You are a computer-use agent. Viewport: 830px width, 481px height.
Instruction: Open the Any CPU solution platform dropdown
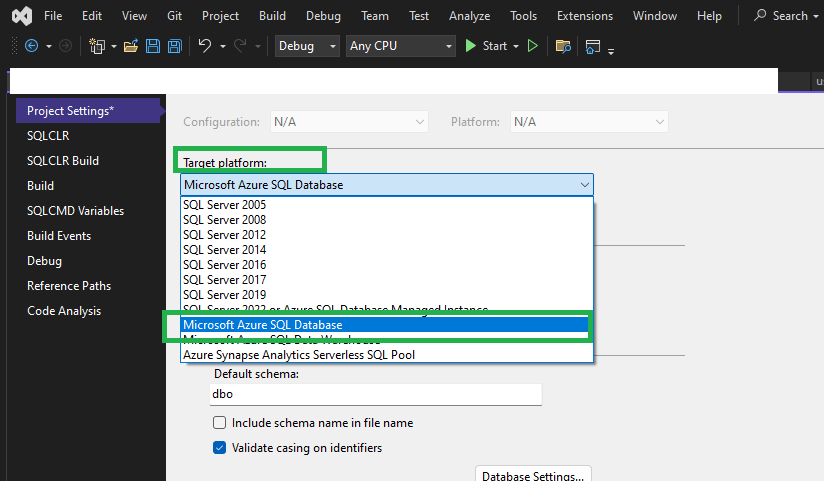(401, 46)
